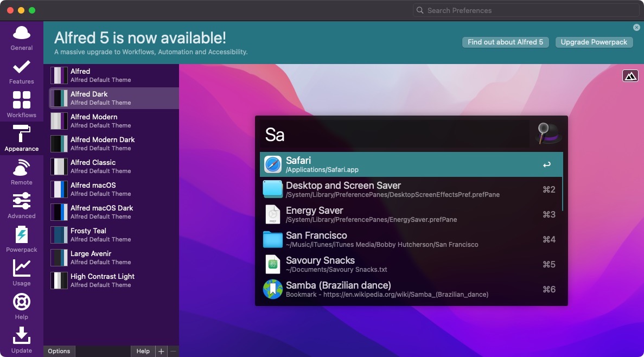Click the Savoury Snacks document icon
The height and width of the screenshot is (357, 644).
273,264
